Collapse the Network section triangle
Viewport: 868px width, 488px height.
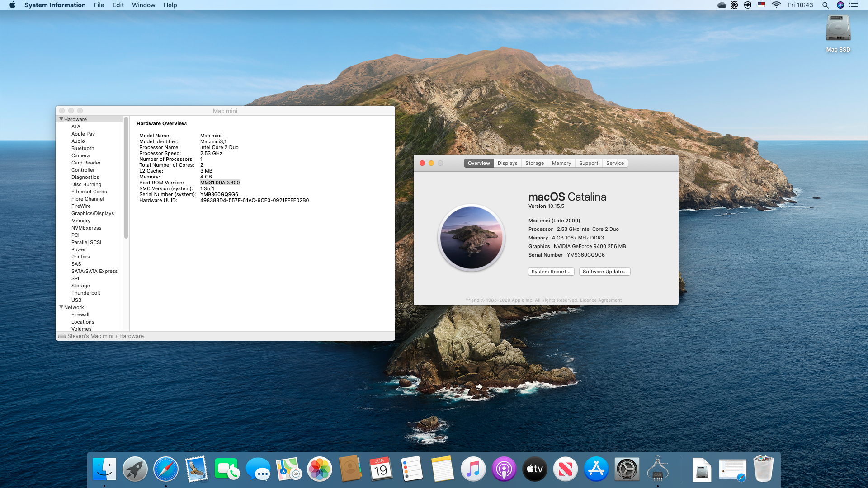pos(61,307)
